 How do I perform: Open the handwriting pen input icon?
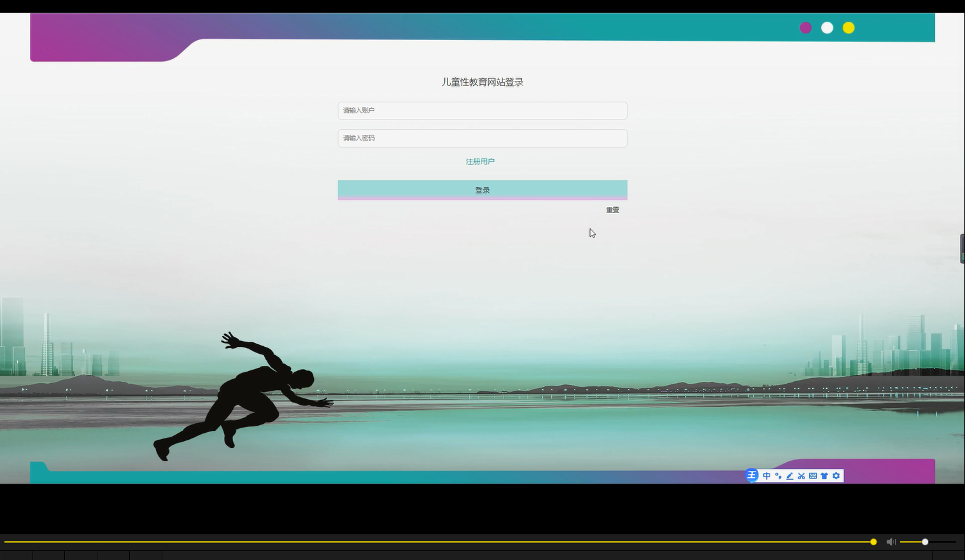pos(789,476)
